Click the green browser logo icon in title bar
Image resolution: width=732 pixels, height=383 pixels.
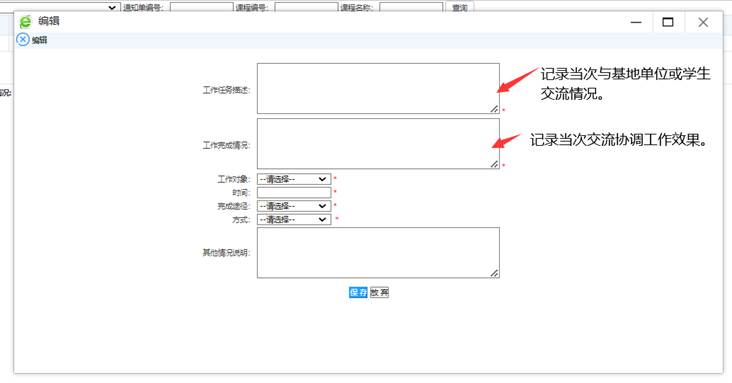[x=25, y=21]
